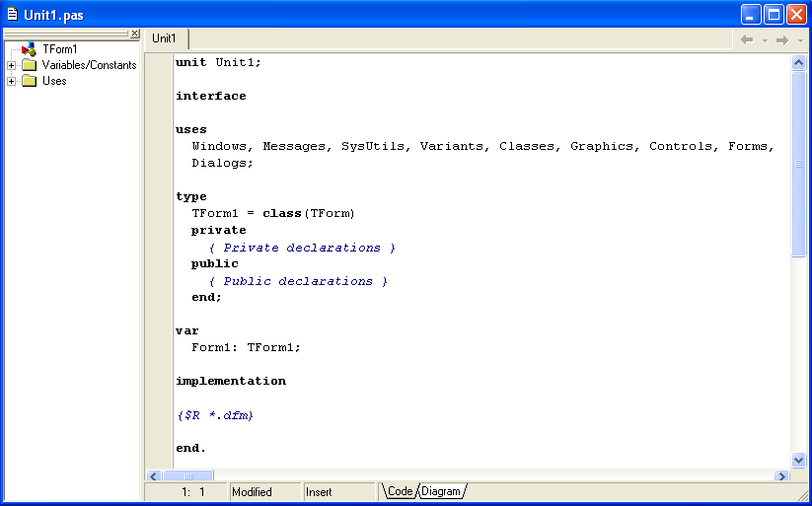This screenshot has width=812, height=506.
Task: Click the 'var' keyword
Action: pyautogui.click(x=186, y=331)
